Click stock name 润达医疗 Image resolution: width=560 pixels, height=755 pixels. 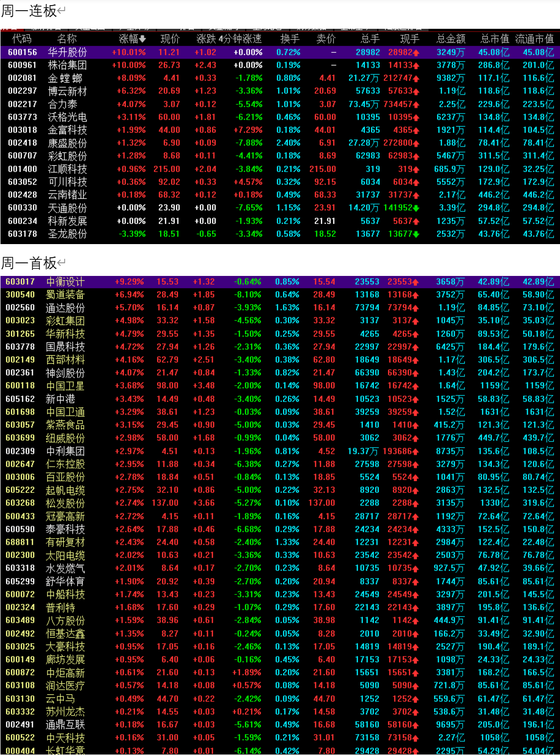pyautogui.click(x=65, y=686)
